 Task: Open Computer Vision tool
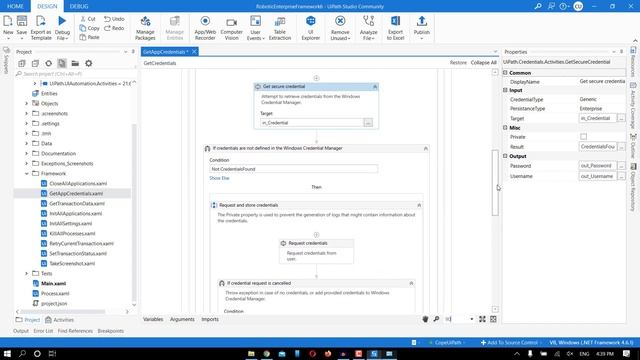[x=231, y=22]
